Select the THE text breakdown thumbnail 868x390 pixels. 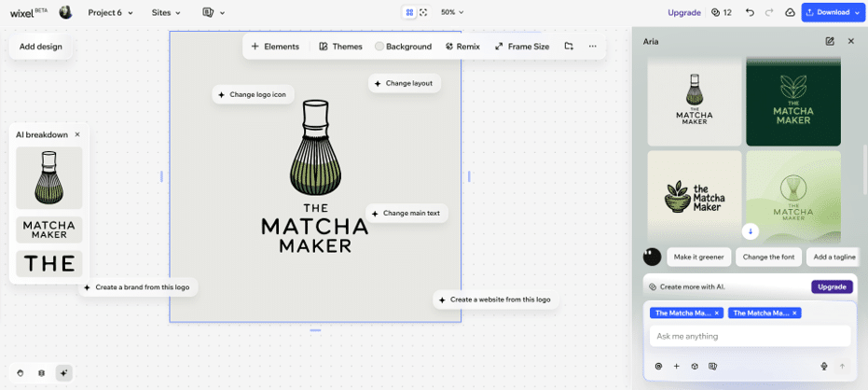click(x=49, y=264)
